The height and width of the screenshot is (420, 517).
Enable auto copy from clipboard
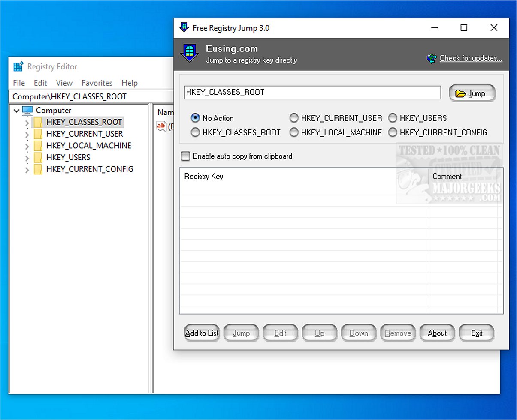tap(185, 156)
